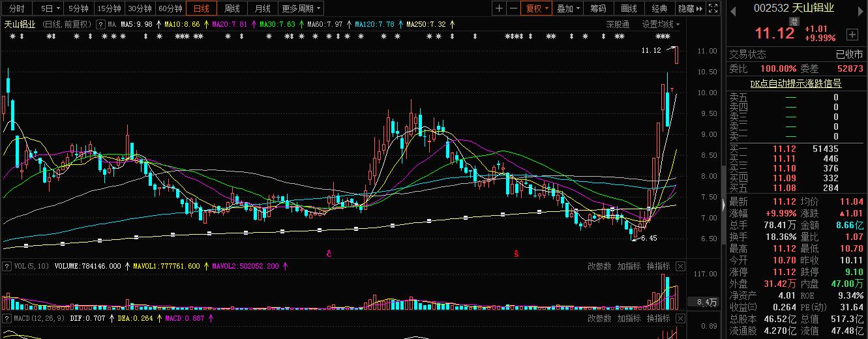Toggle the 画线 drawing tools
Image resolution: width=868 pixels, height=339 pixels.
pos(629,8)
